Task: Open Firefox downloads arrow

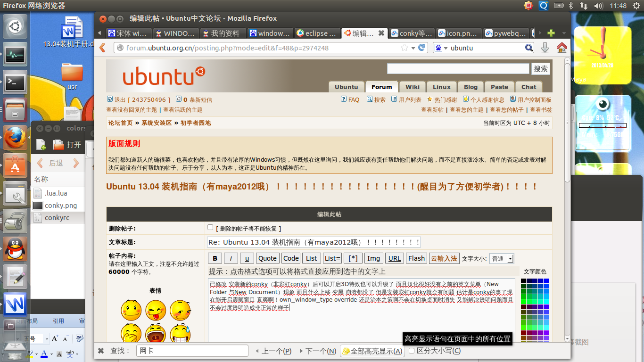Action: coord(545,48)
